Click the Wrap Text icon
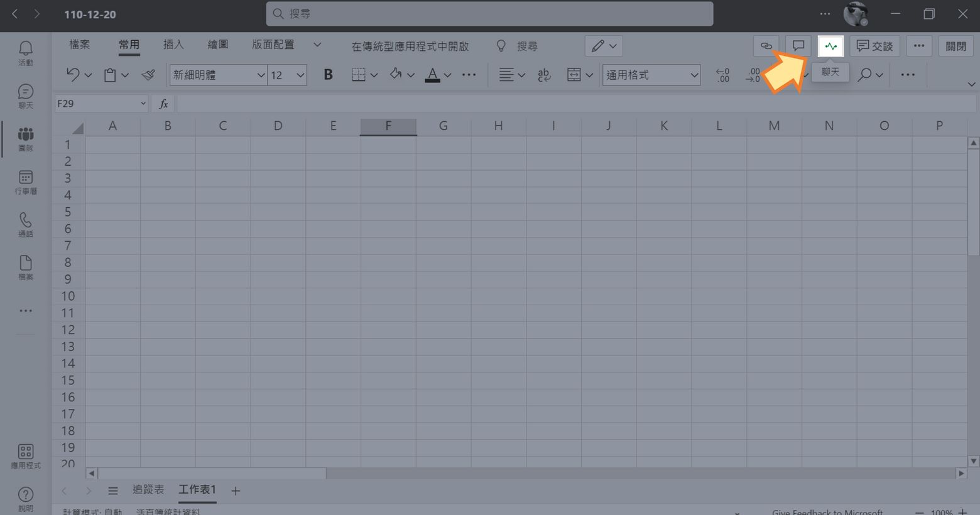The image size is (980, 515). point(544,75)
